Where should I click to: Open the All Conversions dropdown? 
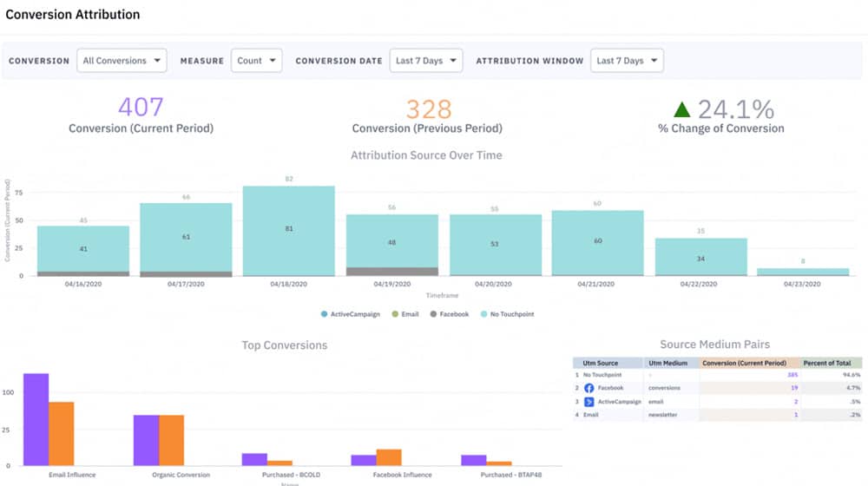122,61
